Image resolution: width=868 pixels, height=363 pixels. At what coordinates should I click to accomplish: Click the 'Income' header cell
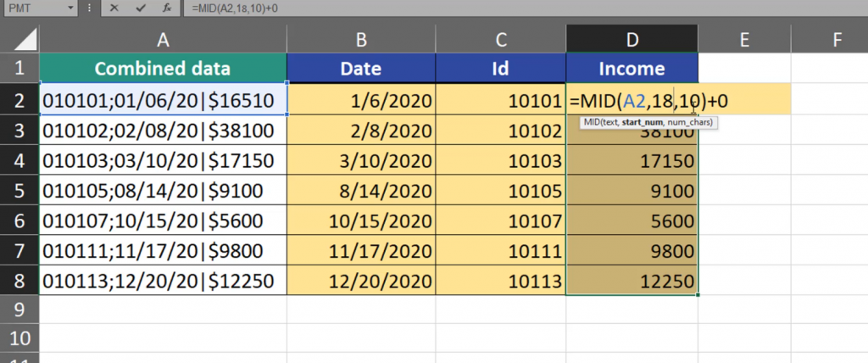click(x=632, y=69)
